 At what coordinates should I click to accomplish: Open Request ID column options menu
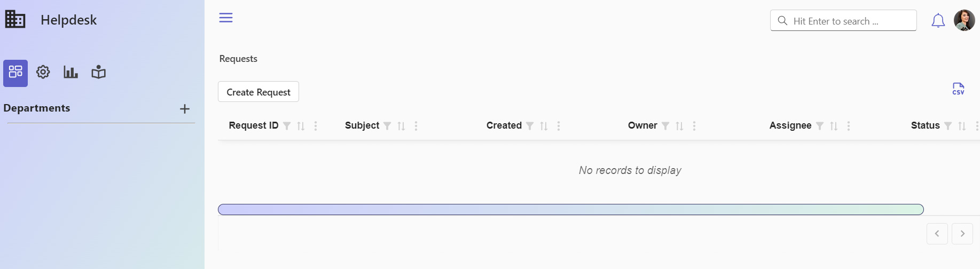point(316,126)
